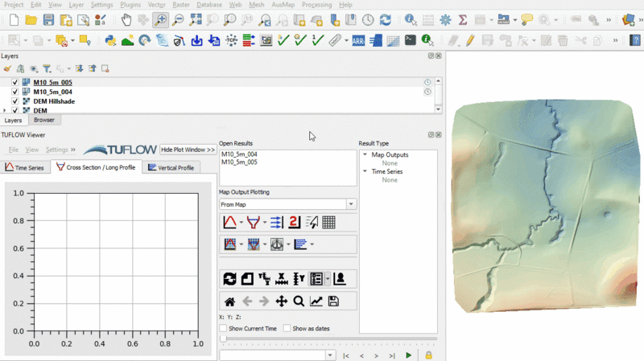Click the Hide Plot Window button
The height and width of the screenshot is (361, 644).
(188, 150)
